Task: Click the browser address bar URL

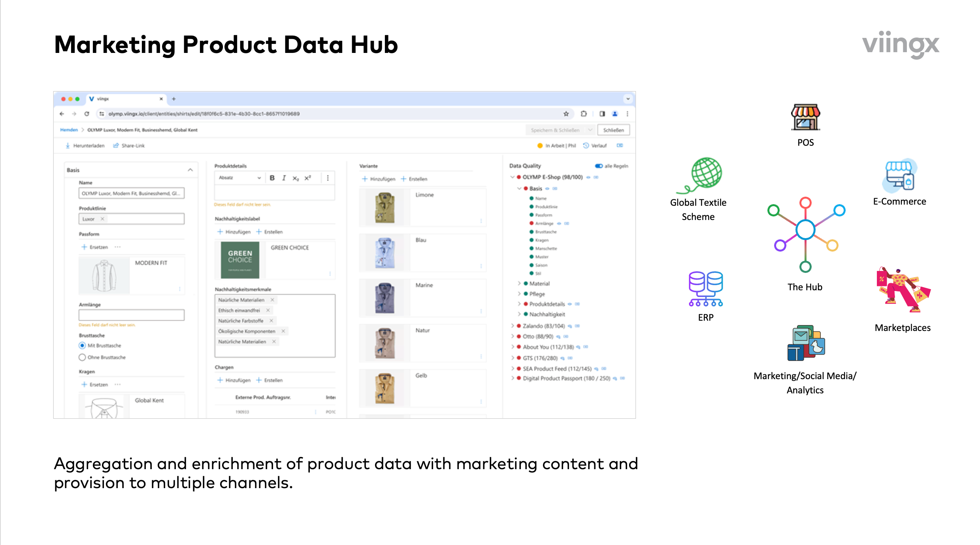Action: (204, 114)
